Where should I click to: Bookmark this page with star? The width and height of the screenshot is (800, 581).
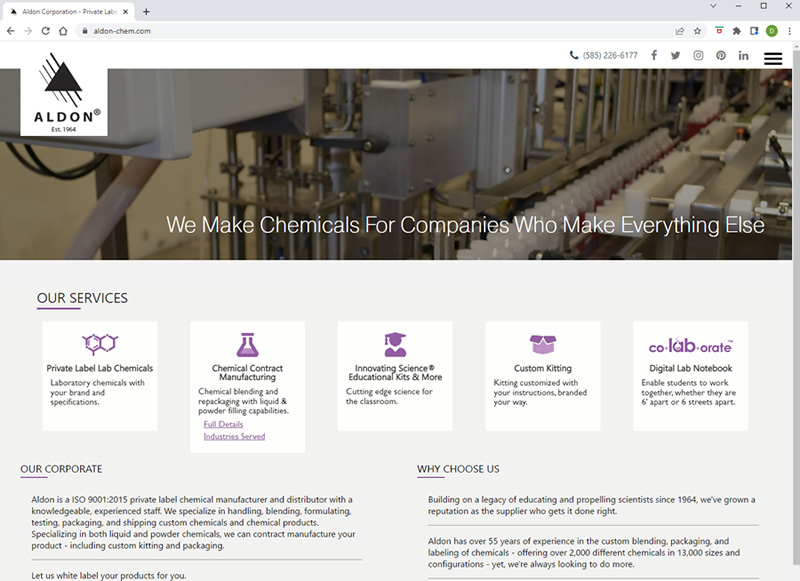pos(697,31)
